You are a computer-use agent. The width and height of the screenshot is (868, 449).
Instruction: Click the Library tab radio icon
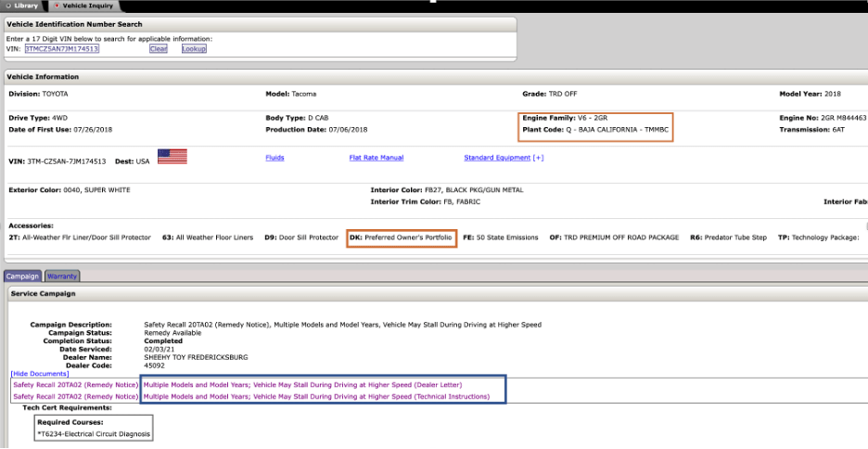pos(8,6)
